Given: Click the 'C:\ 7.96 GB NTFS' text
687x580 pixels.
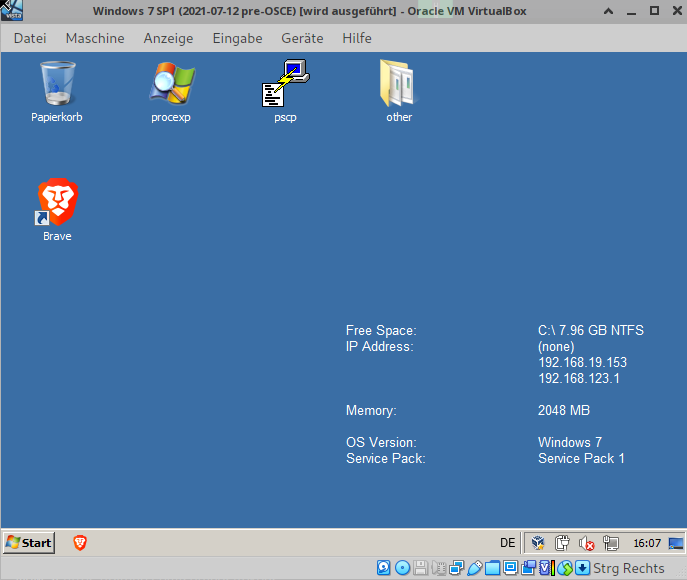Looking at the screenshot, I should coord(591,330).
